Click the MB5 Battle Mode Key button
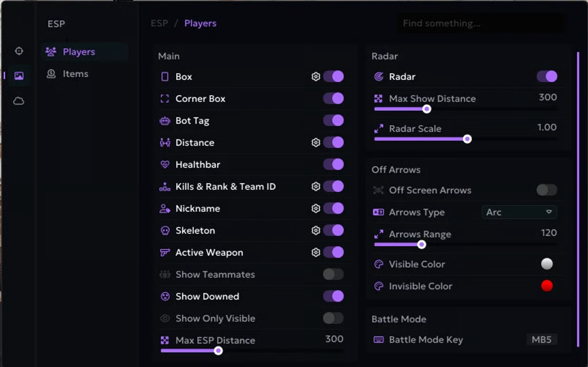 click(541, 340)
